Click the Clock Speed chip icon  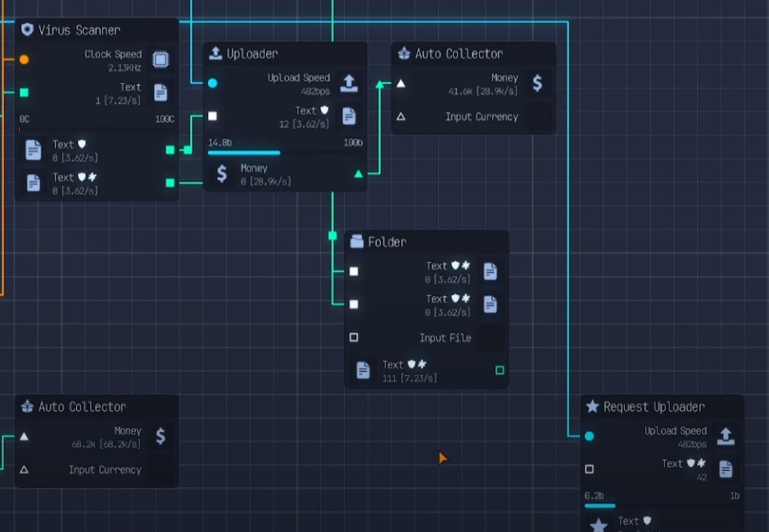click(161, 60)
